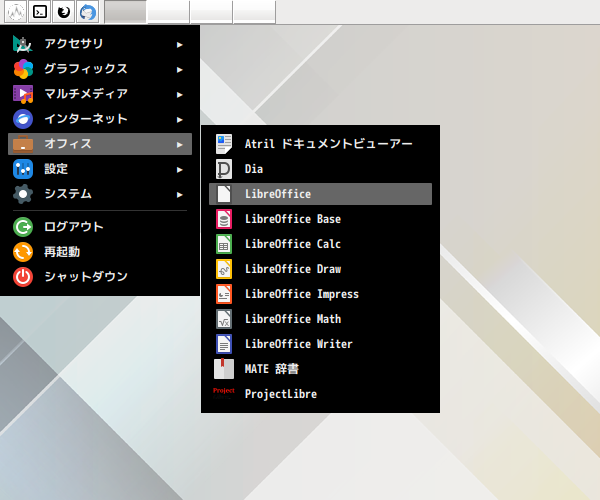Click the マルチメディア text label

(x=86, y=94)
